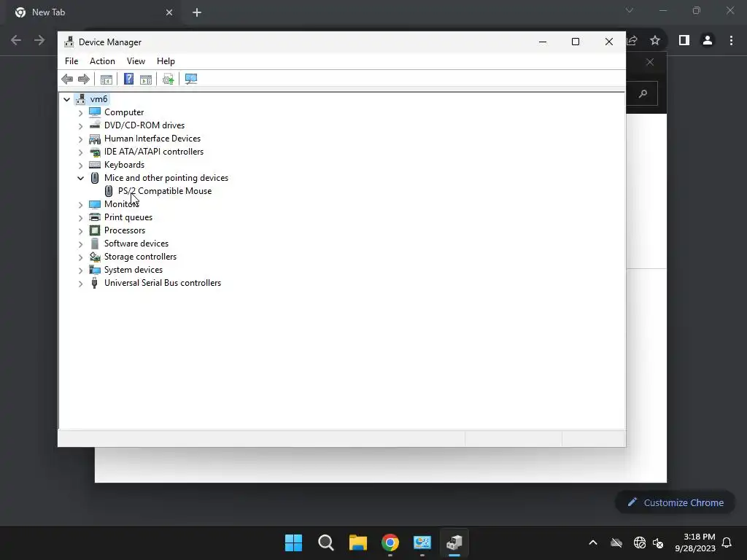747x560 pixels.
Task: Select the System devices icon
Action: [x=95, y=270]
